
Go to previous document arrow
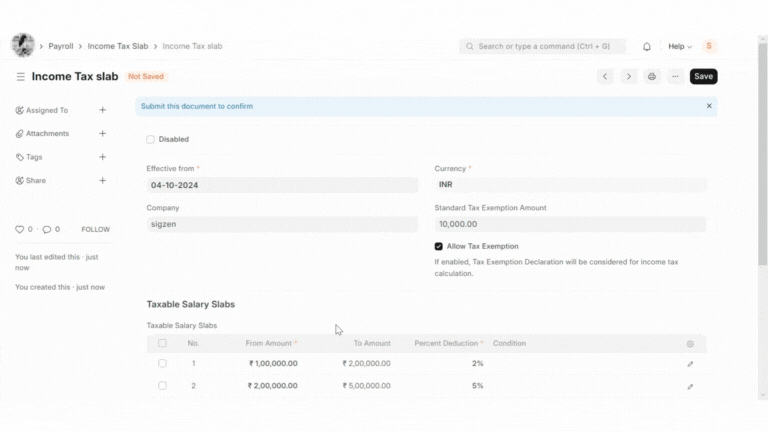[x=605, y=76]
